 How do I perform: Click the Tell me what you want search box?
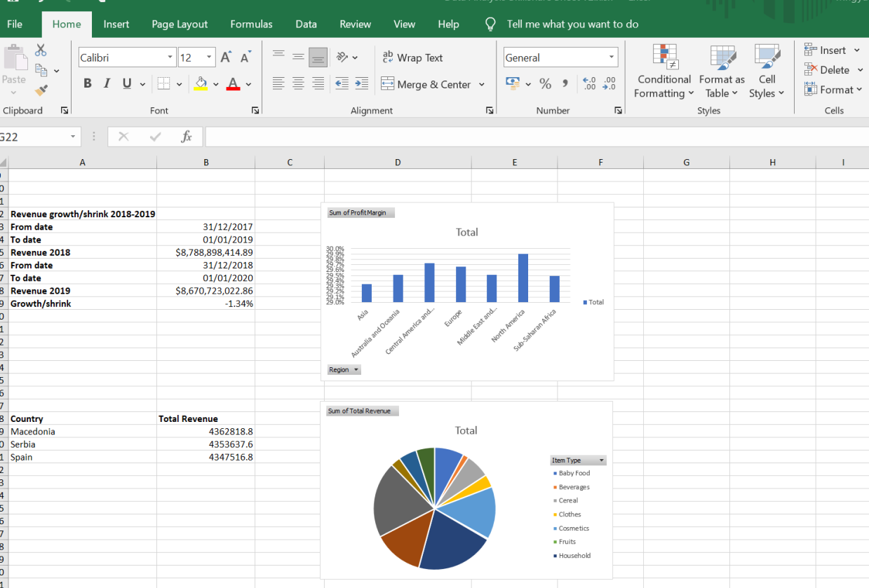tap(572, 24)
